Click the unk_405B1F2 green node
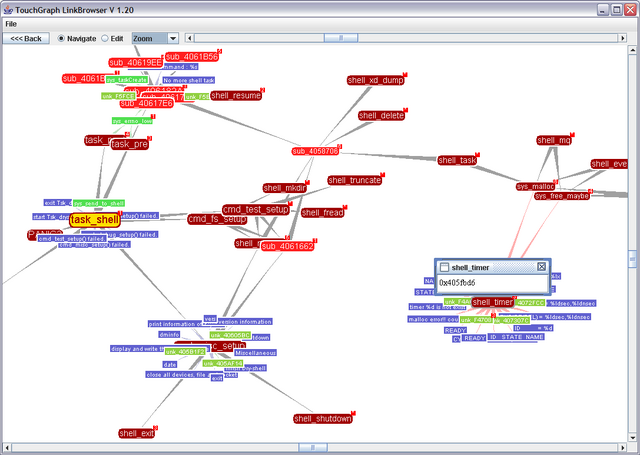Viewport: 640px width, 455px height. pyautogui.click(x=185, y=352)
